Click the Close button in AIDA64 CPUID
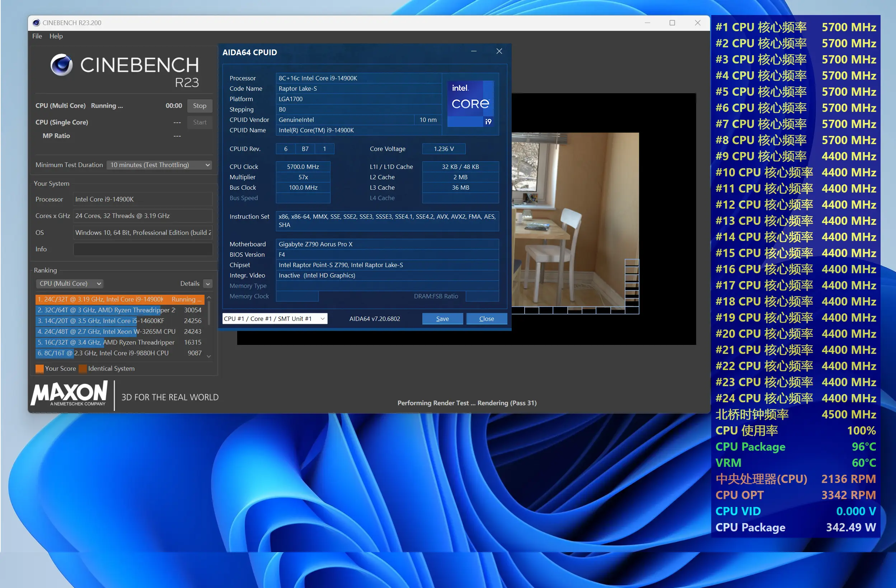The image size is (896, 588). pyautogui.click(x=487, y=319)
